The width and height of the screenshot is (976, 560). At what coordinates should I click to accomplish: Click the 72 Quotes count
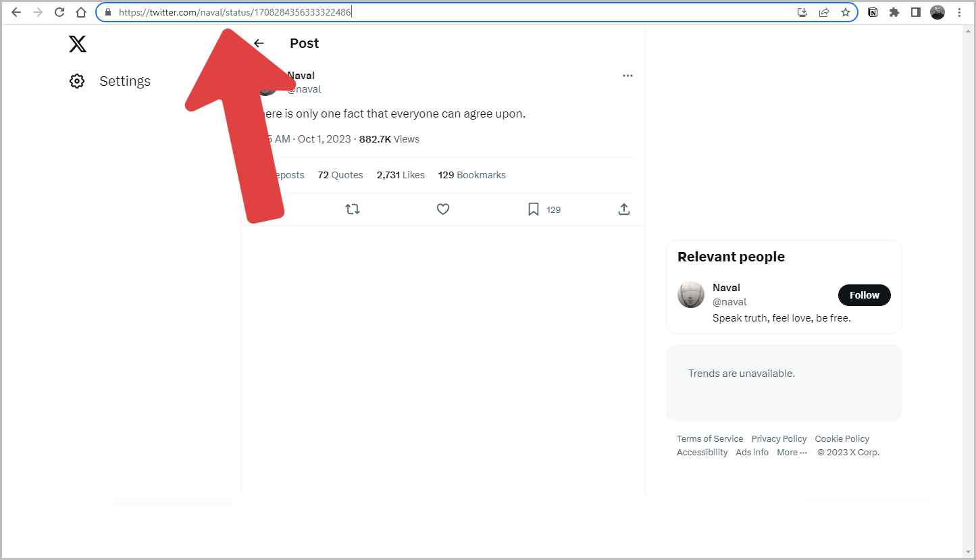point(340,174)
